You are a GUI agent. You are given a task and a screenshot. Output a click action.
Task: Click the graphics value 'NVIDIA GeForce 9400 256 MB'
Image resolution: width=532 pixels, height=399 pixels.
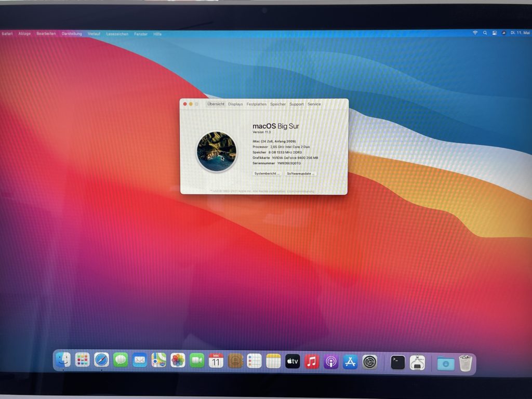click(295, 158)
